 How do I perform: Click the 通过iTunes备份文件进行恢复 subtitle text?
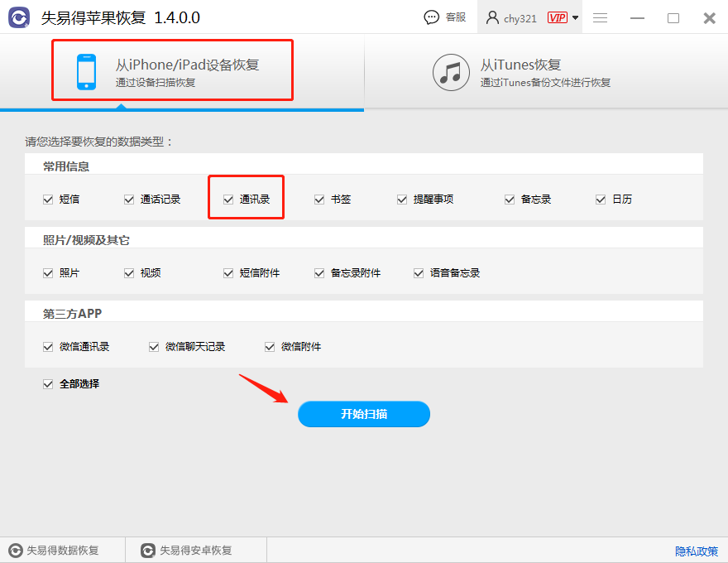tap(545, 83)
